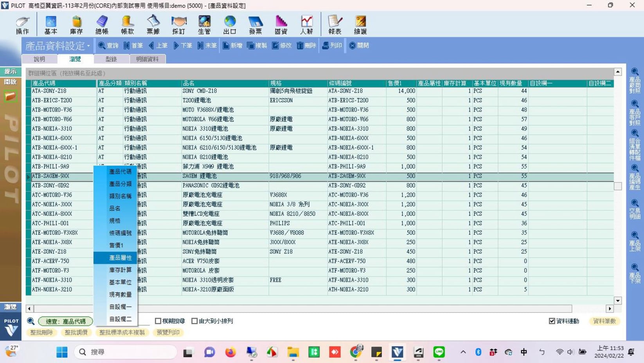The image size is (644, 363).
Task: Open the 基本 basic data module
Action: (x=51, y=25)
